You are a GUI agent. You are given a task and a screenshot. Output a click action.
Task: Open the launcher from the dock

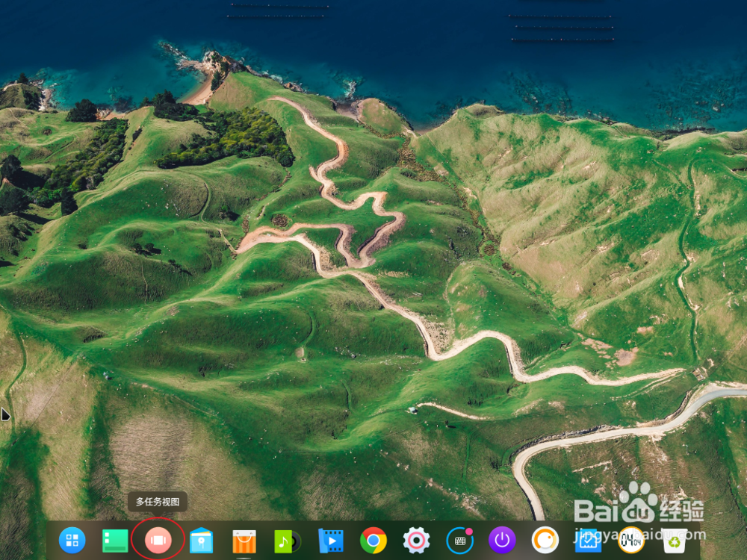[72, 541]
